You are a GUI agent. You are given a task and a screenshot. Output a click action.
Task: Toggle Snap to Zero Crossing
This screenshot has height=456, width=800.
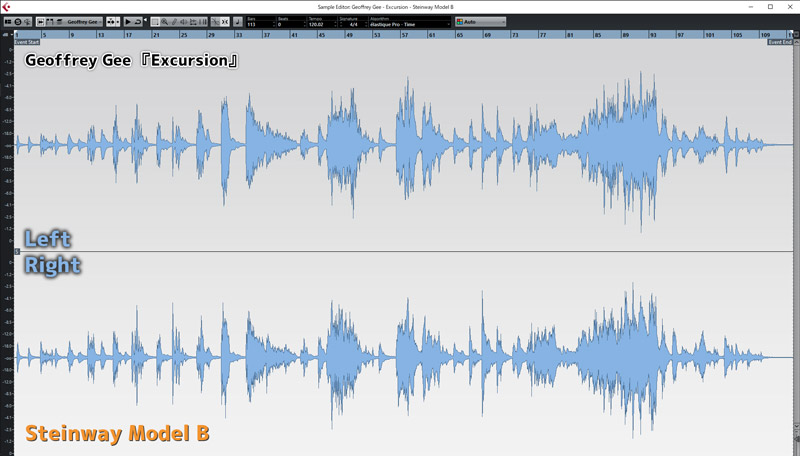[x=215, y=22]
